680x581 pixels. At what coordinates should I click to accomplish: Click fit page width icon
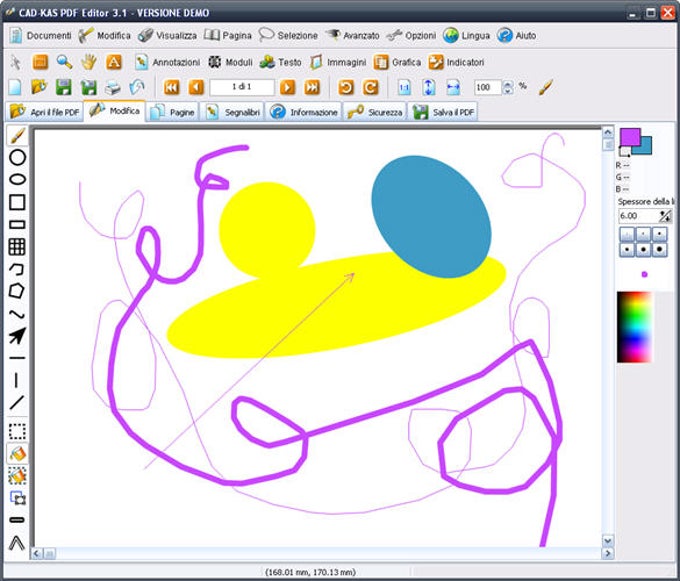coord(453,87)
